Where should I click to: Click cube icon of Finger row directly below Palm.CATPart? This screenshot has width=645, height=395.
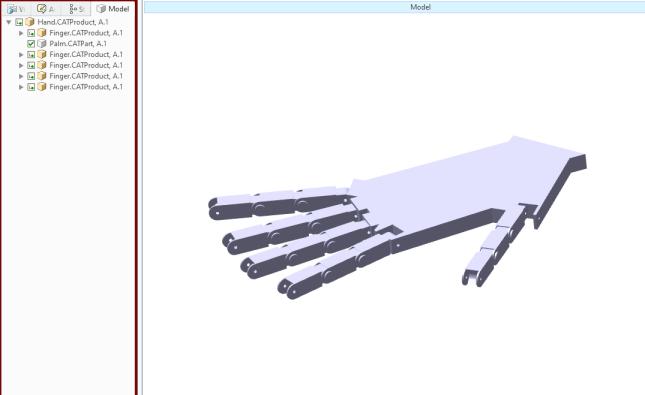pos(42,54)
